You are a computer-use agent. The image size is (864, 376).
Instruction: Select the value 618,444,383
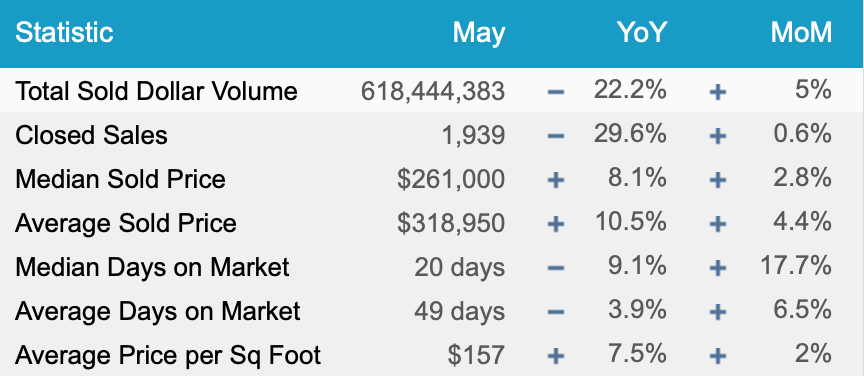click(x=433, y=92)
